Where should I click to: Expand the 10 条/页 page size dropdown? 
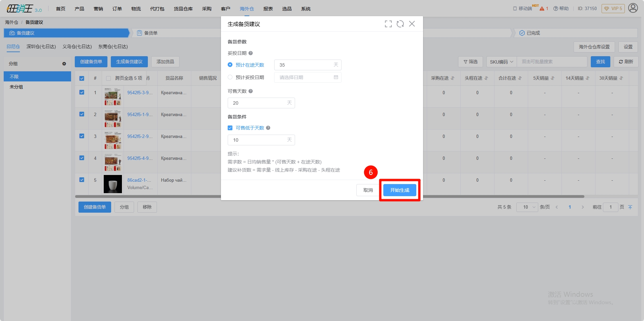pyautogui.click(x=527, y=207)
